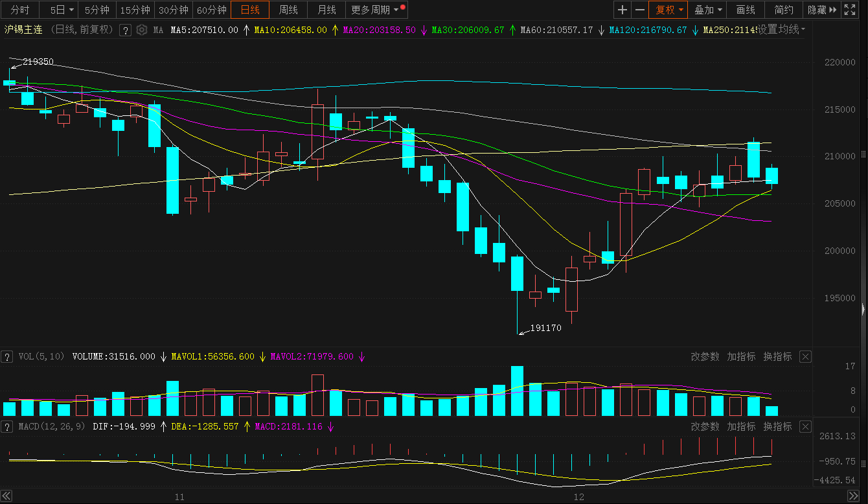Click the month 12 label on time axis
This screenshot has width=868, height=504.
coord(578,496)
